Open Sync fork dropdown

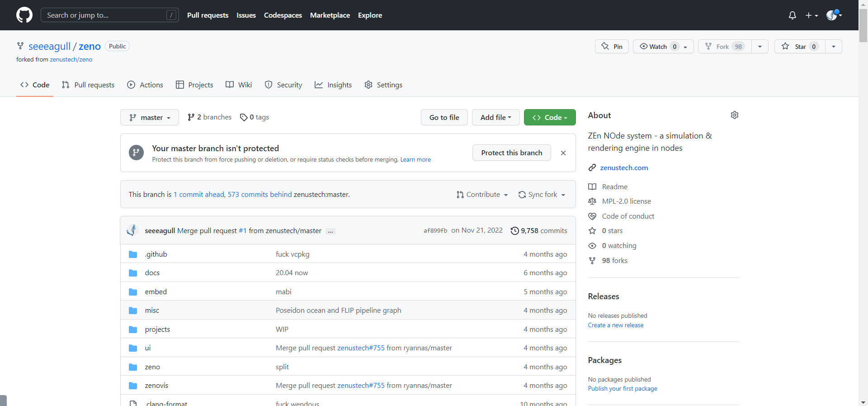click(x=542, y=194)
